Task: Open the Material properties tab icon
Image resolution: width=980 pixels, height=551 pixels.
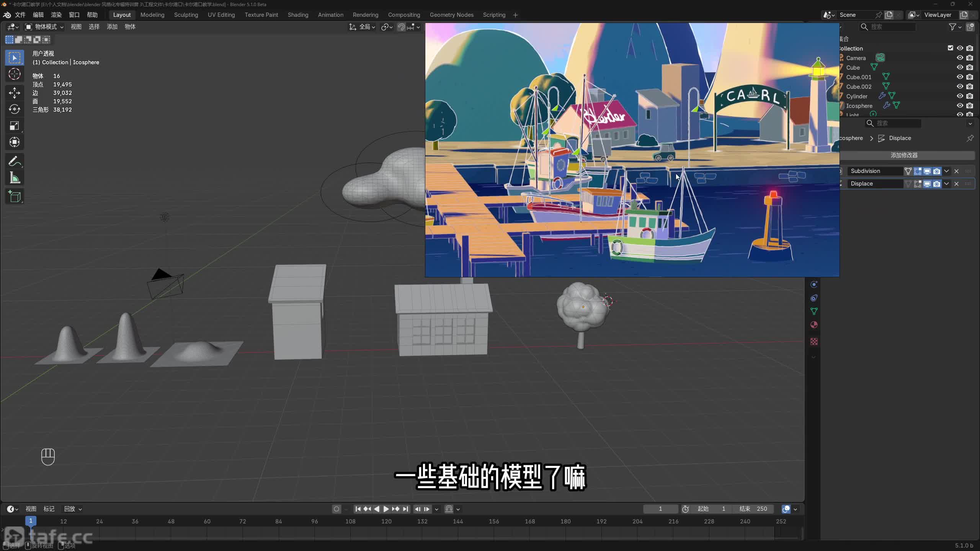Action: pos(814,325)
